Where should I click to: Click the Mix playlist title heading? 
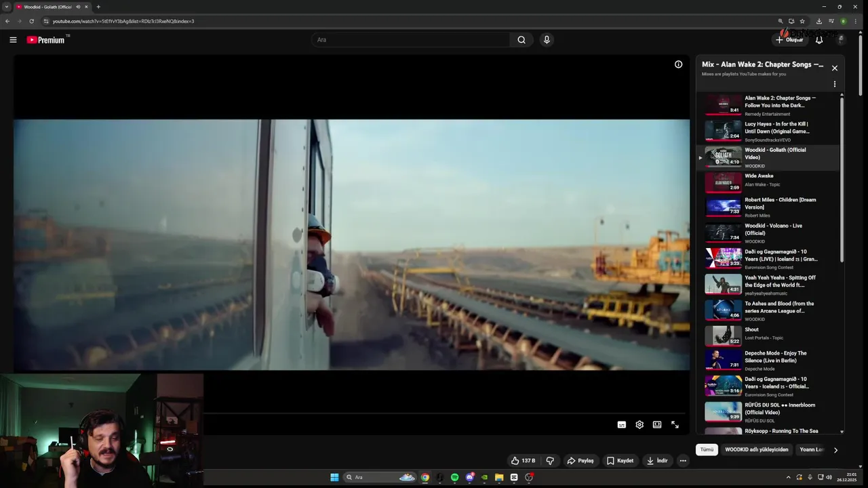click(x=762, y=64)
